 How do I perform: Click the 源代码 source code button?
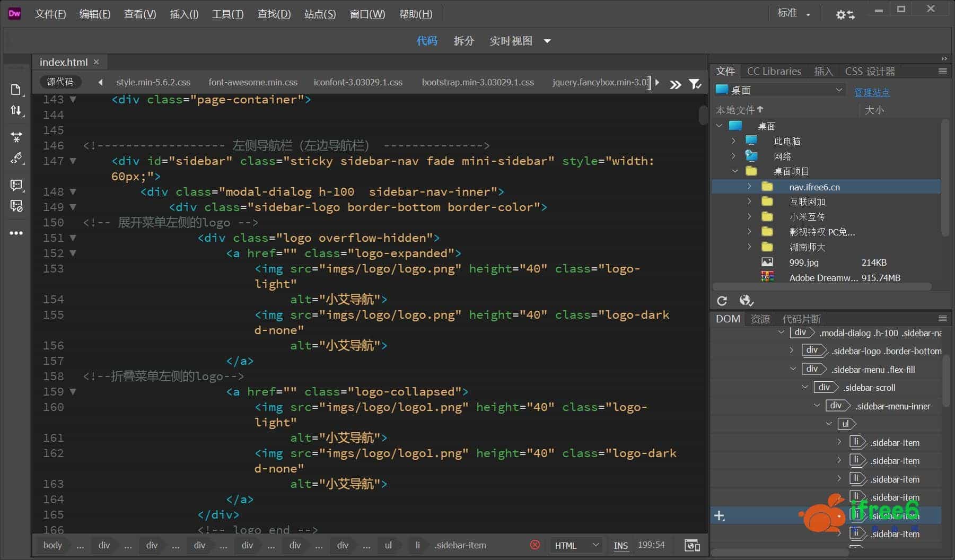60,82
